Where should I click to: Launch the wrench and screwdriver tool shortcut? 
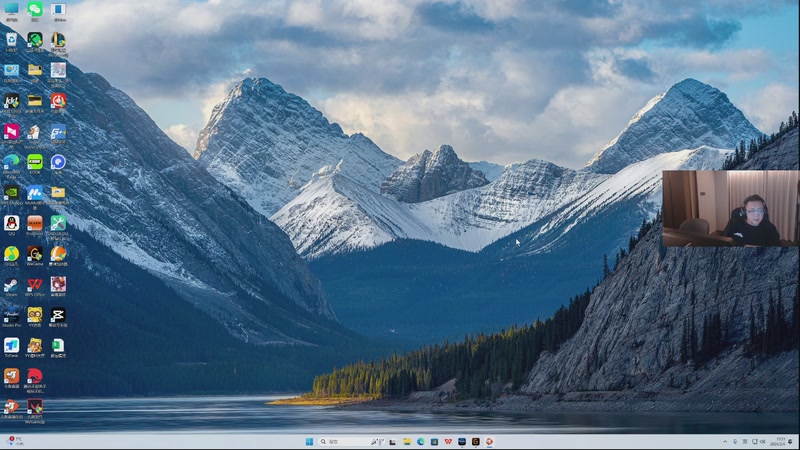(58, 227)
